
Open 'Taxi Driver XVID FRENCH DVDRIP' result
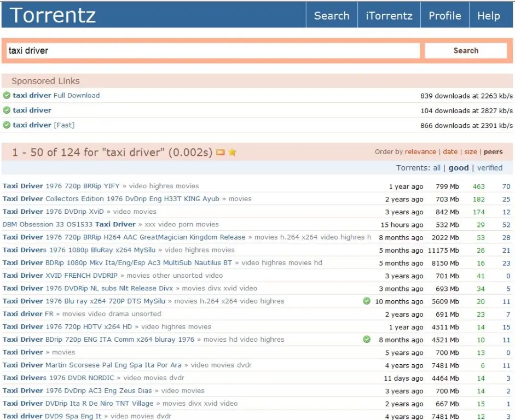(x=60, y=276)
